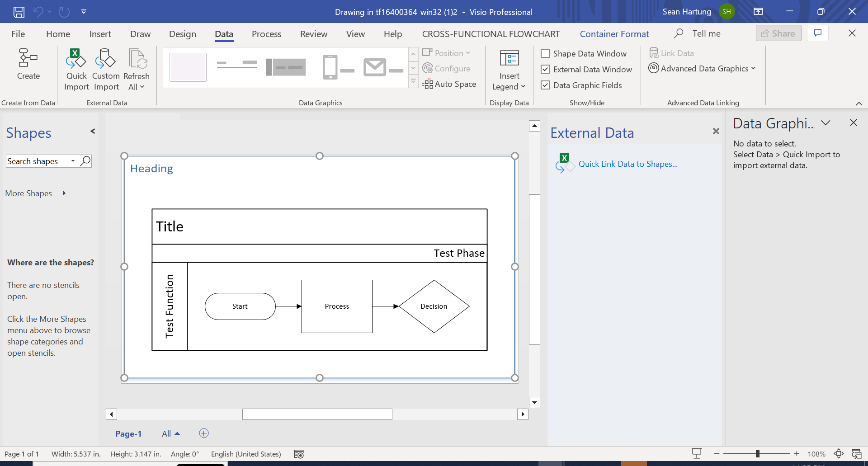Click the Quick Import Excel icon
Viewport: 868px width, 466px height.
coord(76,58)
